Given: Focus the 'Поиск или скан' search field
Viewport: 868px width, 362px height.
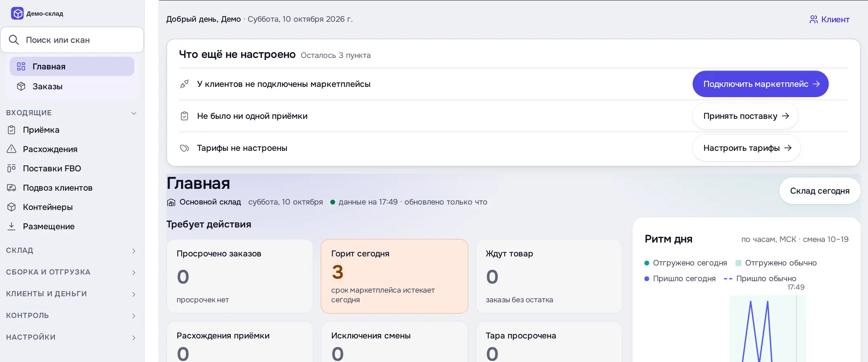Looking at the screenshot, I should [x=72, y=40].
